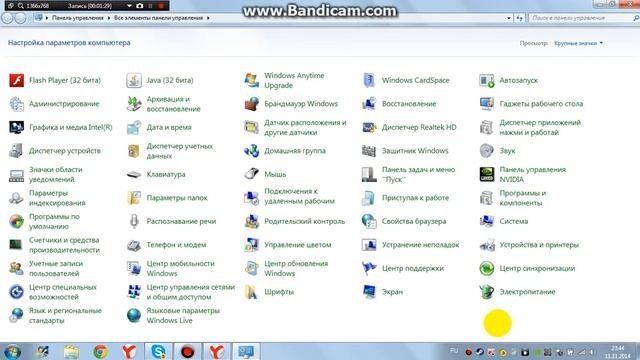This screenshot has height=360, width=640.
Task: Open the address bar history dropdown arrow
Action: coord(509,18)
